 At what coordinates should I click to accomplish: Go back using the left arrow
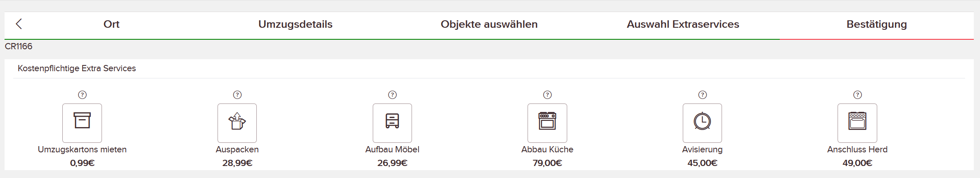(x=19, y=24)
